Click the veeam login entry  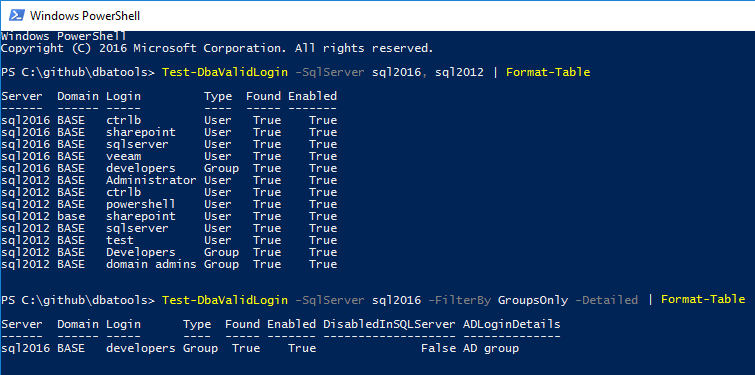click(x=124, y=156)
